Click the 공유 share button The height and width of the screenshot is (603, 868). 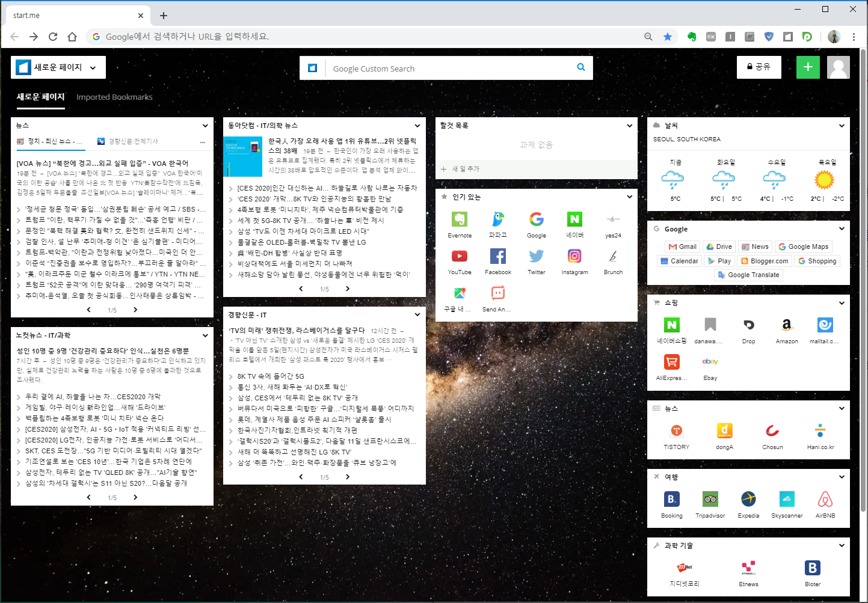coord(759,67)
